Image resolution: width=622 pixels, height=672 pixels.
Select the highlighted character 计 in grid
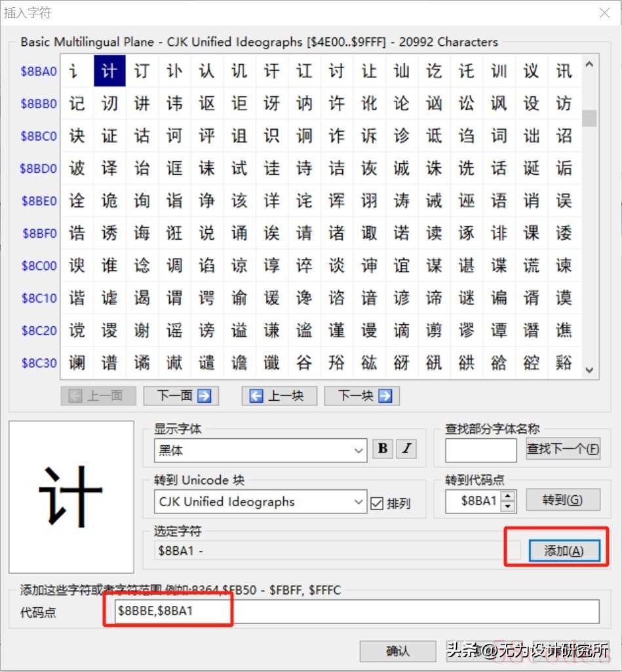[109, 71]
